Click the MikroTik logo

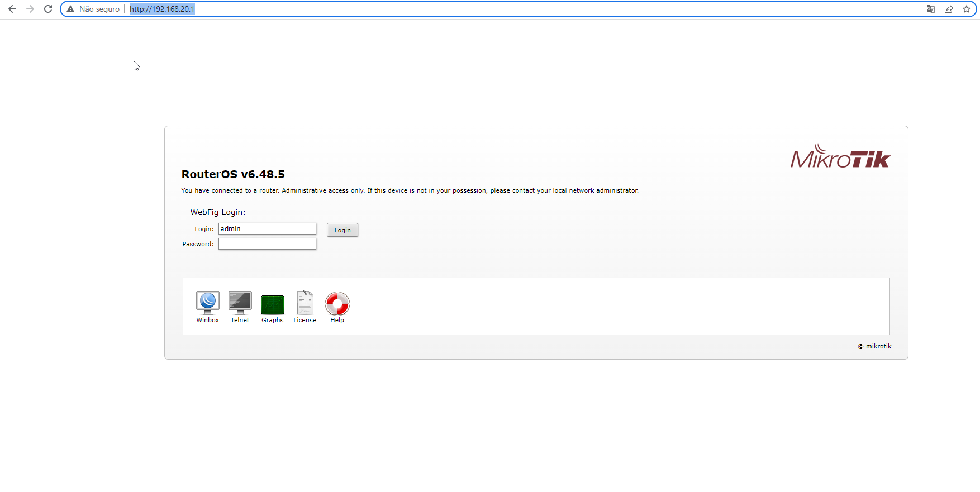tap(840, 156)
